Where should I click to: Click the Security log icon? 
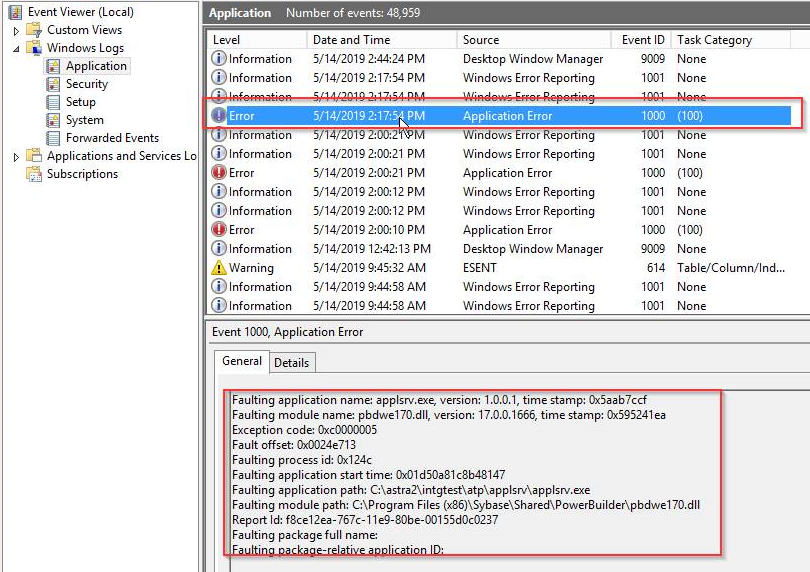pos(54,84)
